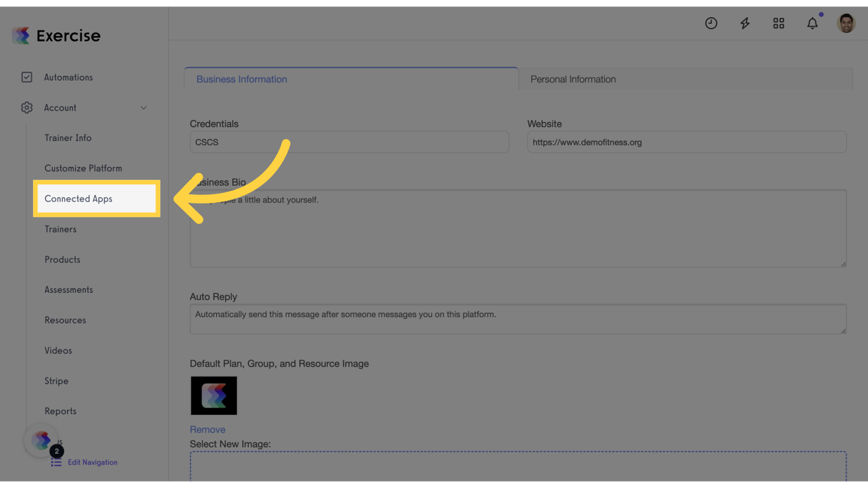Switch to the Personal Information tab
The image size is (868, 488).
click(x=573, y=79)
